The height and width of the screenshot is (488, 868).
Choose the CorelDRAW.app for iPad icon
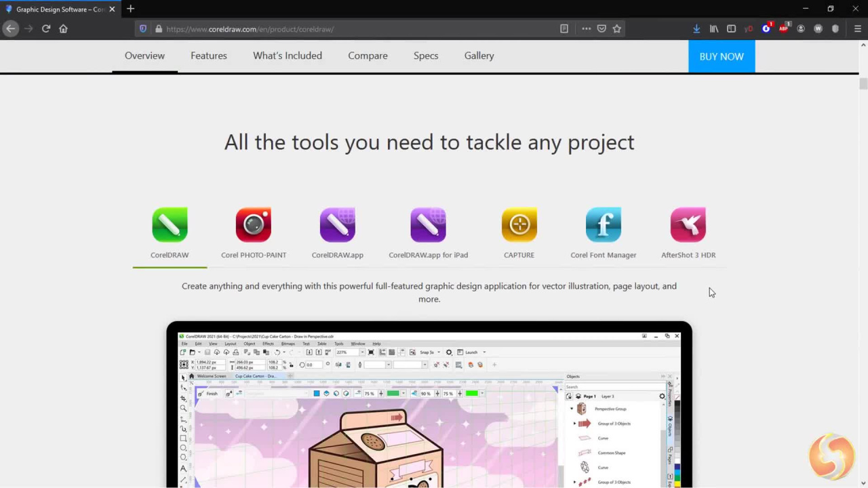(428, 225)
